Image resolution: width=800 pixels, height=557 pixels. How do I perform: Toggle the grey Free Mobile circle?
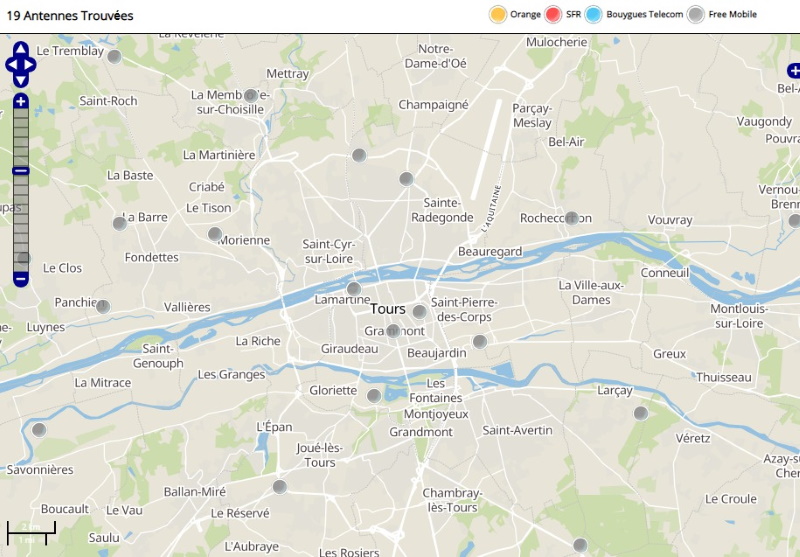click(x=695, y=14)
